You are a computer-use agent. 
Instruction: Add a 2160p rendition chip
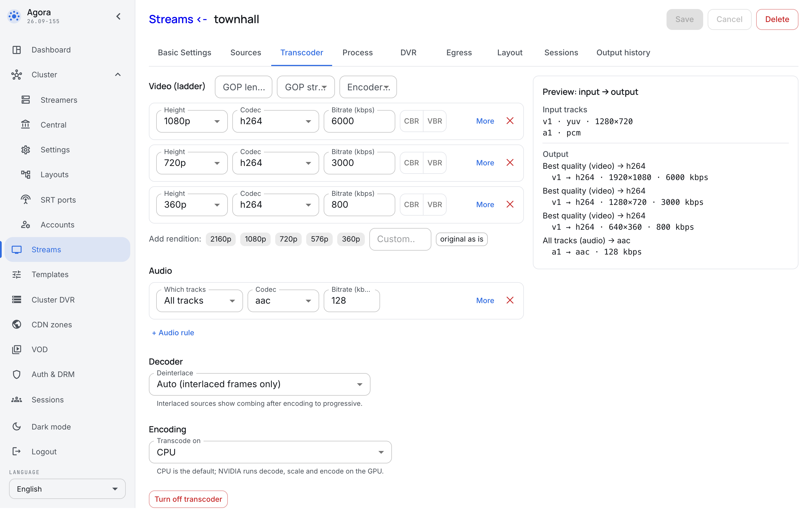(220, 239)
